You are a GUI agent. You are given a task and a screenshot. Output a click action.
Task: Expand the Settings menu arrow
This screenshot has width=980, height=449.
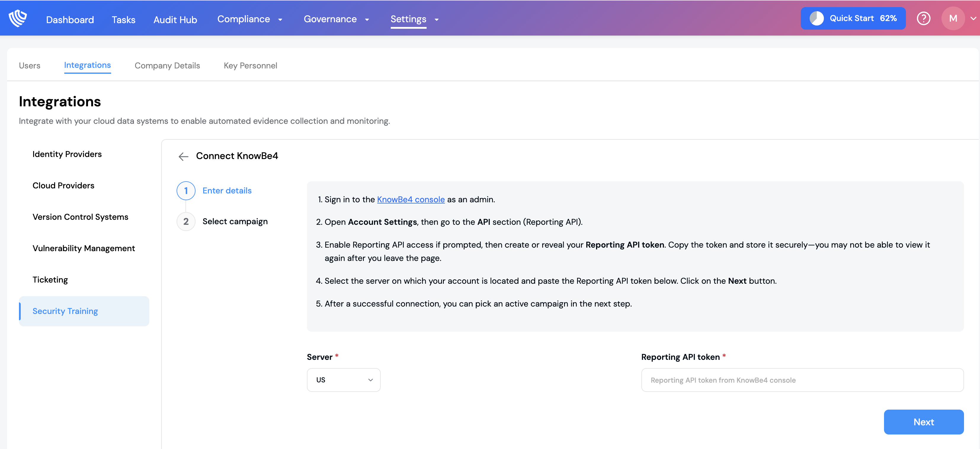point(437,20)
